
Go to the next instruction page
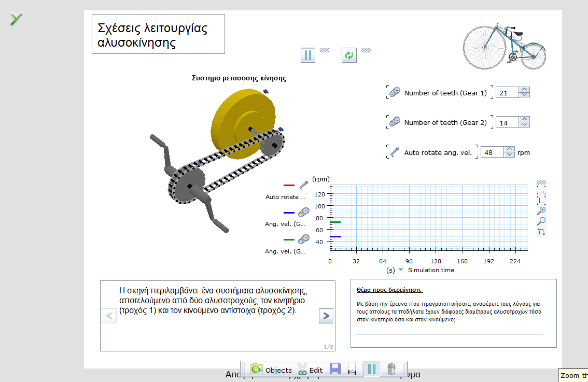coord(326,316)
